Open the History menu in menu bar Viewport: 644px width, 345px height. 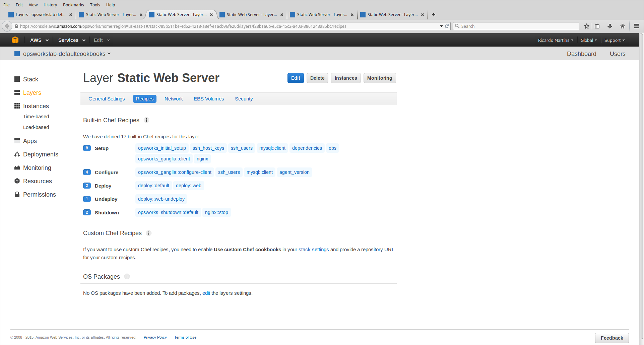click(x=50, y=5)
